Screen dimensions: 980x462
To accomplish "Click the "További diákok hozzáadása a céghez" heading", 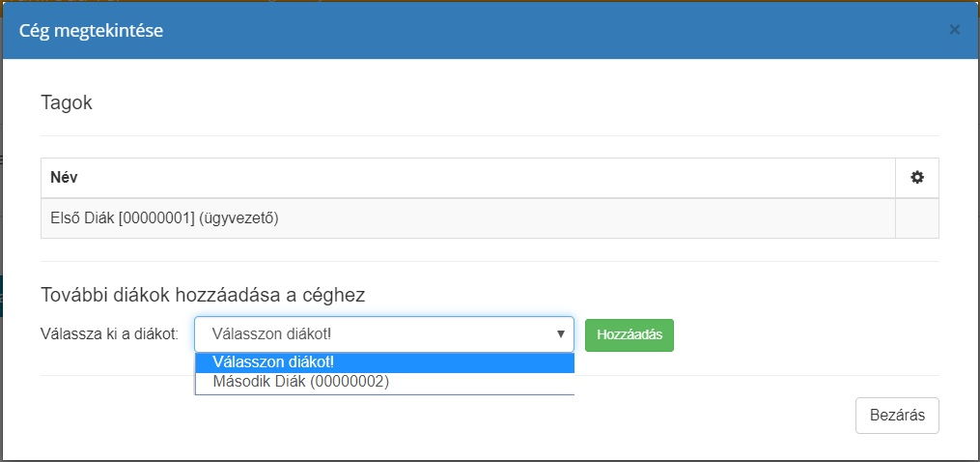I will tap(203, 294).
